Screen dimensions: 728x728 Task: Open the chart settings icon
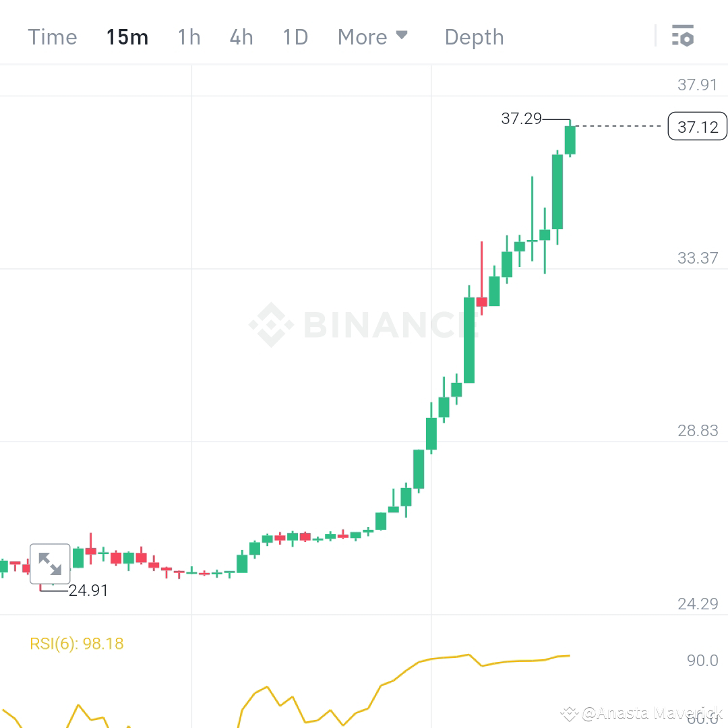[x=684, y=36]
